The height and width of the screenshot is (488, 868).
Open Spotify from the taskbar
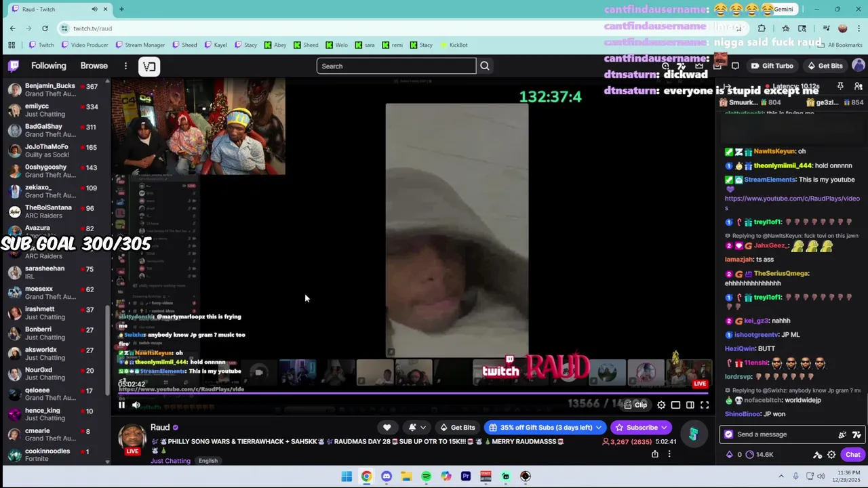[x=426, y=476]
